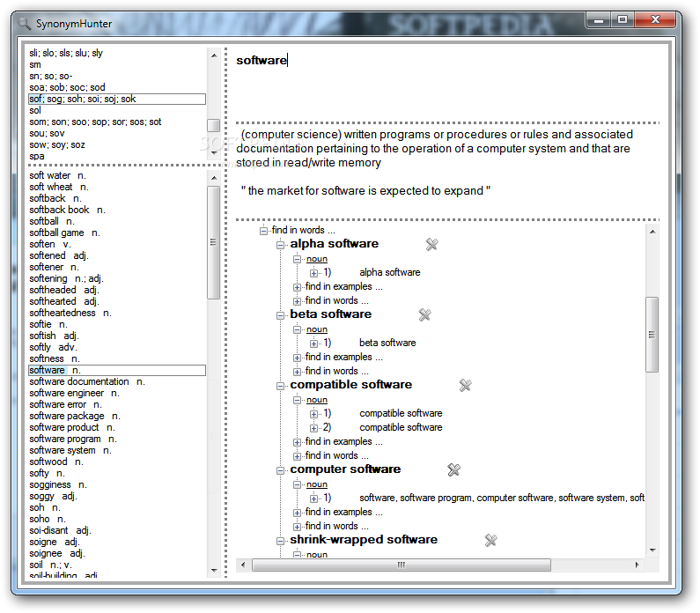Expand 'find in examples ...' under beta software
700x613 pixels.
(298, 358)
